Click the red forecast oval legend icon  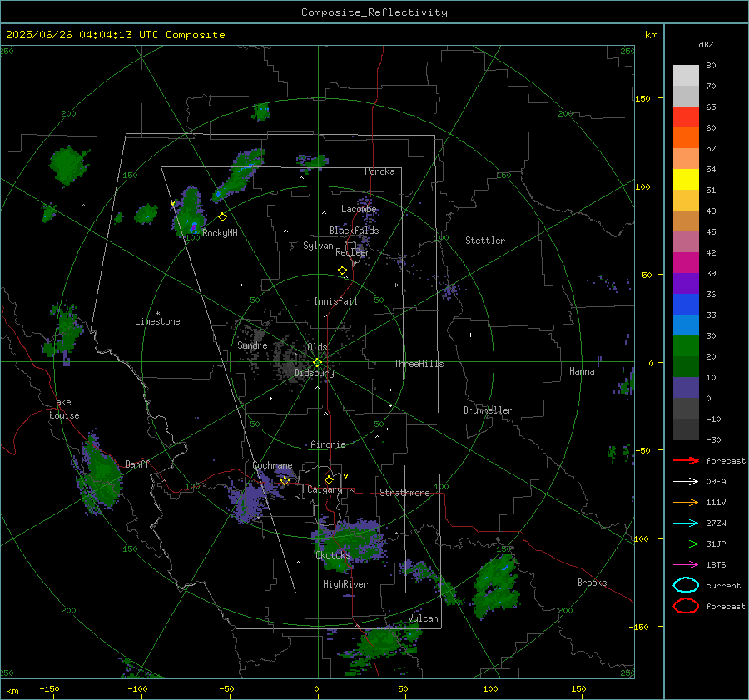[686, 606]
